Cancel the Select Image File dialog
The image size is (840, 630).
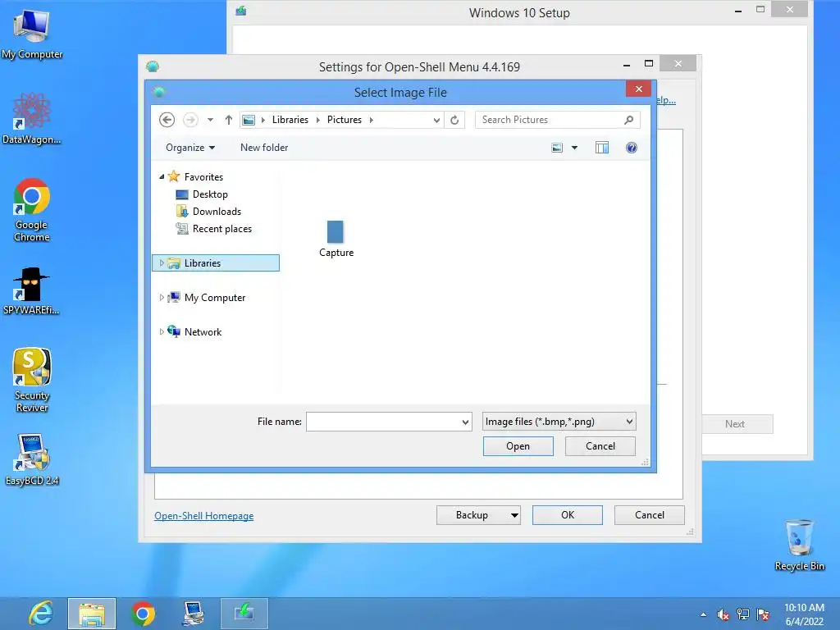tap(600, 446)
